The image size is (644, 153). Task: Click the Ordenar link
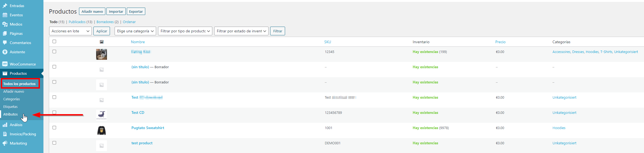pyautogui.click(x=129, y=22)
